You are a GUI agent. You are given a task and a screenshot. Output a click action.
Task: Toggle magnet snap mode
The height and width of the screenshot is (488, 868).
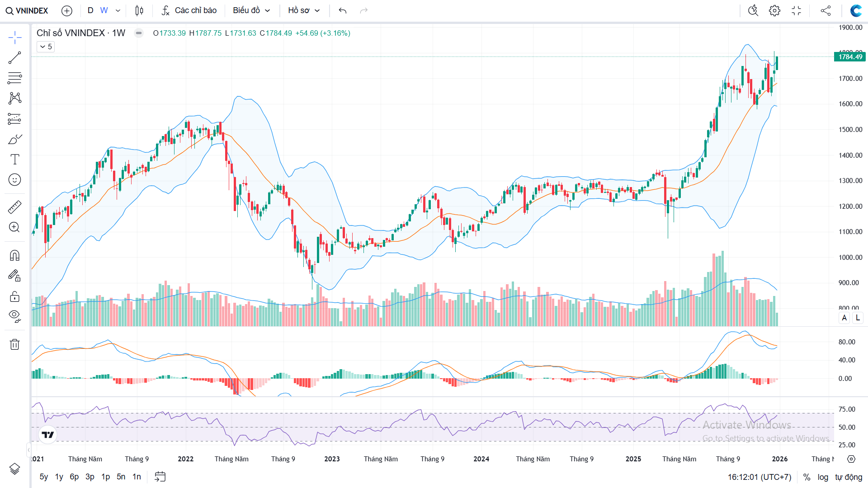[14, 256]
